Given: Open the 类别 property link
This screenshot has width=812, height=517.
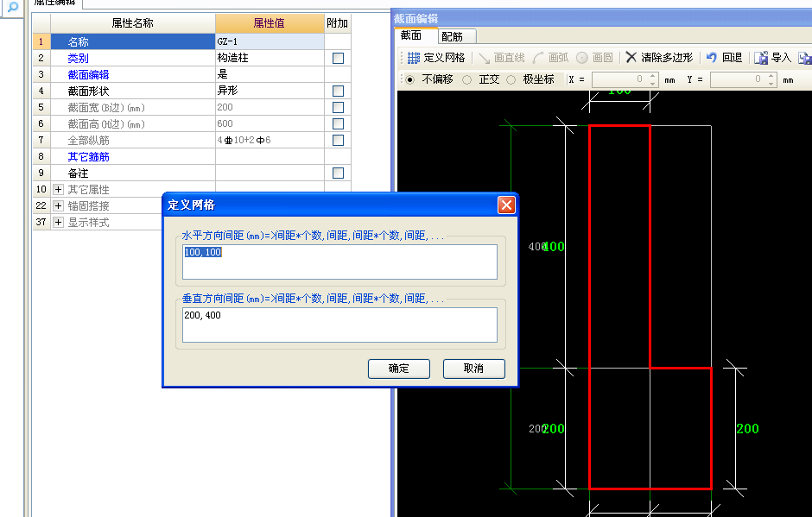Looking at the screenshot, I should pos(79,58).
